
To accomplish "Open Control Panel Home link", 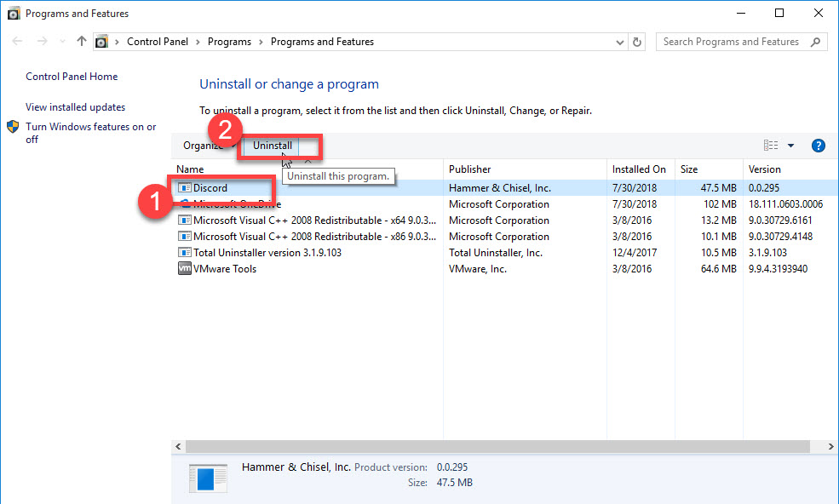I will (x=72, y=77).
